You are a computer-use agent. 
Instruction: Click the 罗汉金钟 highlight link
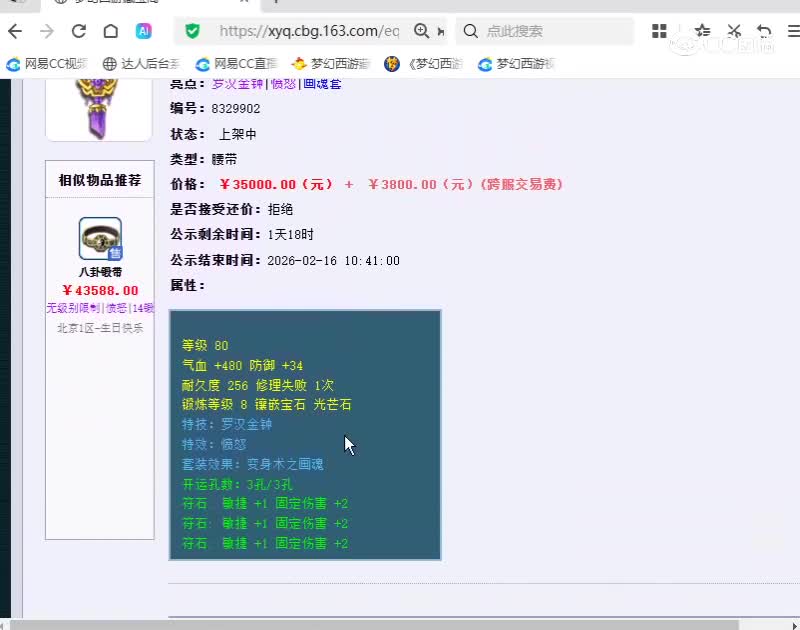[x=237, y=84]
